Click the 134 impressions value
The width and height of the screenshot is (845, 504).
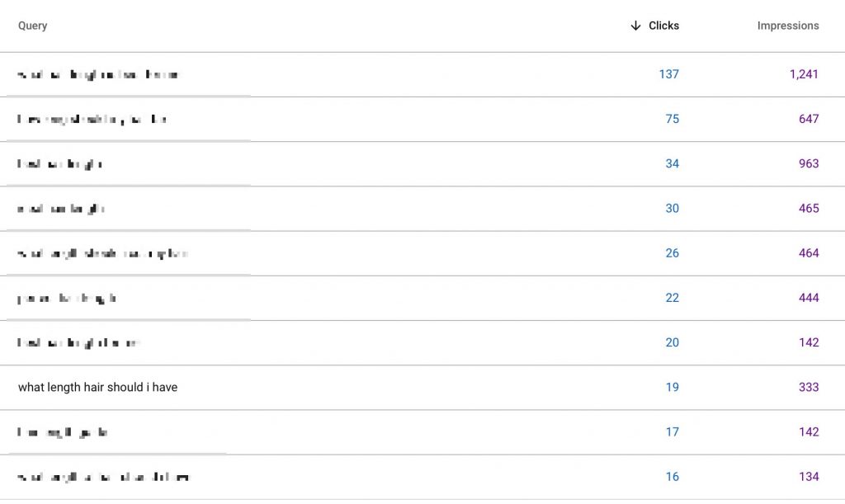pyautogui.click(x=809, y=477)
